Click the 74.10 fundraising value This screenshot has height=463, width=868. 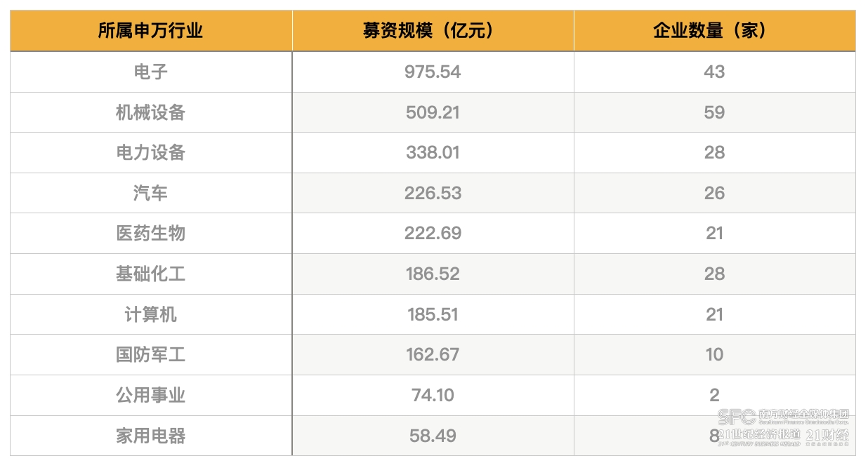coord(433,396)
